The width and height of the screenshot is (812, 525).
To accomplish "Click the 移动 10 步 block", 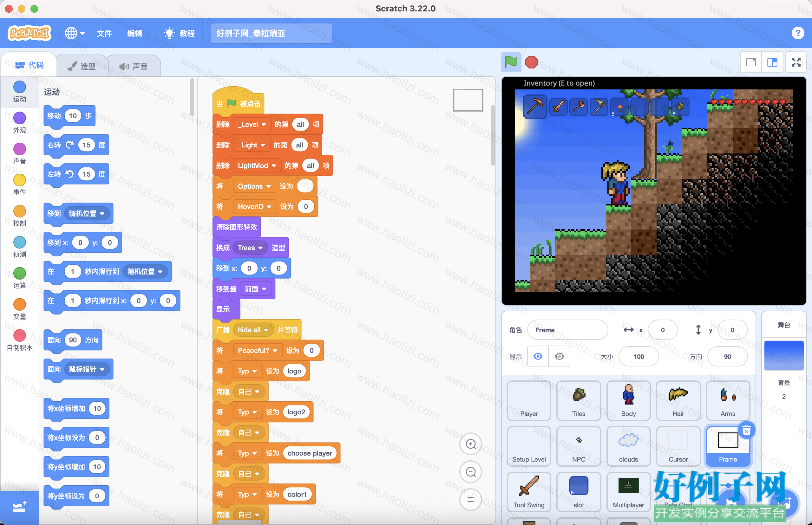I will click(69, 116).
